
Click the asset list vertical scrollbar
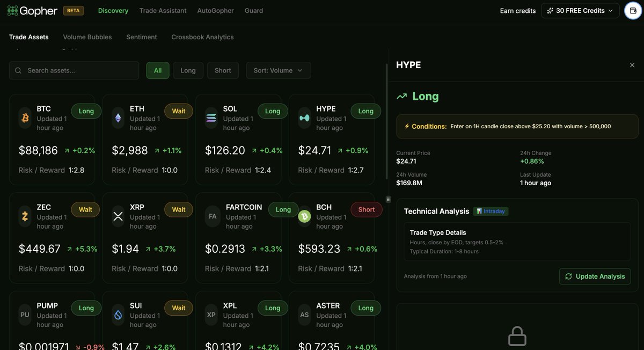387,121
